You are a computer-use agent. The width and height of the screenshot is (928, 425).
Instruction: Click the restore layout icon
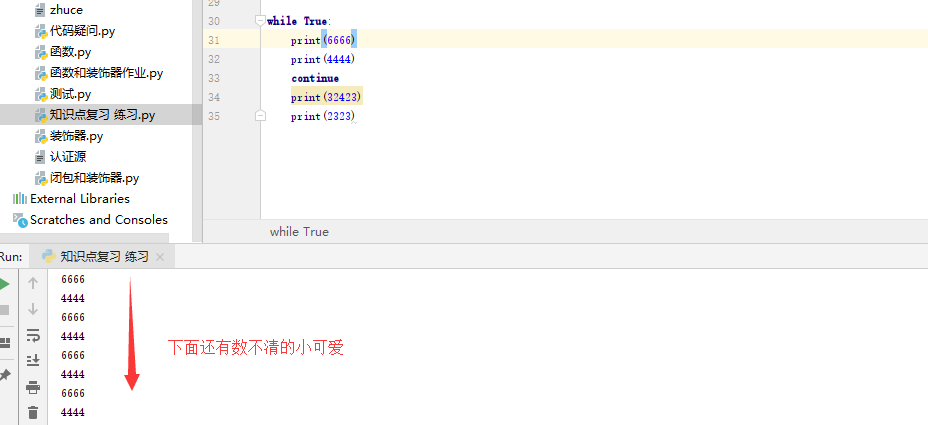click(5, 343)
